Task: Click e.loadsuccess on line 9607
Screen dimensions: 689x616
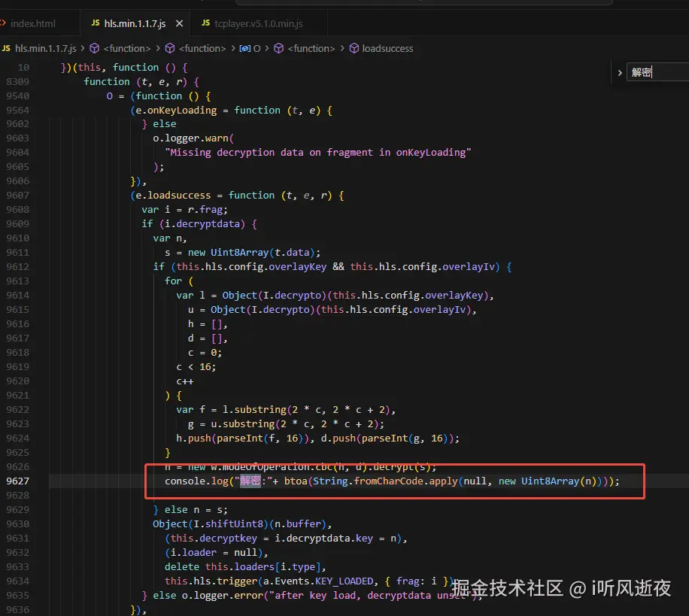Action: pyautogui.click(x=173, y=195)
